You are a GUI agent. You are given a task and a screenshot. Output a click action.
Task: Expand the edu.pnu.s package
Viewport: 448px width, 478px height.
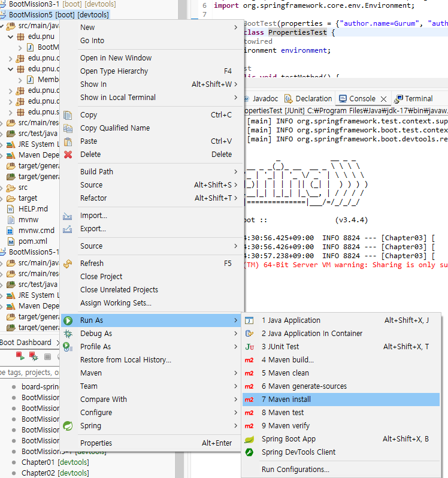tap(11, 112)
